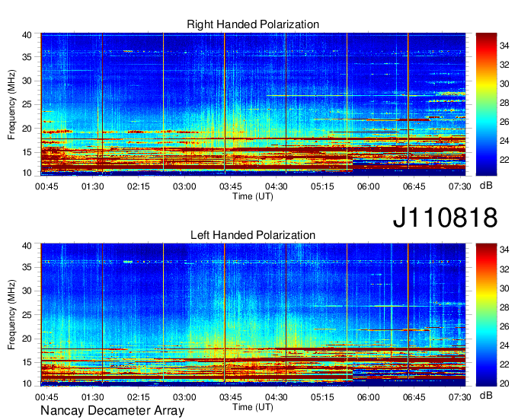Click the 03:00 tick label under top plot
The height and width of the screenshot is (420, 518).
coord(184,186)
